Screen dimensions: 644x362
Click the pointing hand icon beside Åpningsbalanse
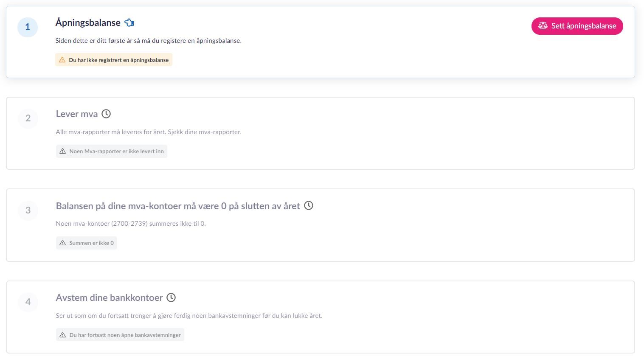point(129,23)
